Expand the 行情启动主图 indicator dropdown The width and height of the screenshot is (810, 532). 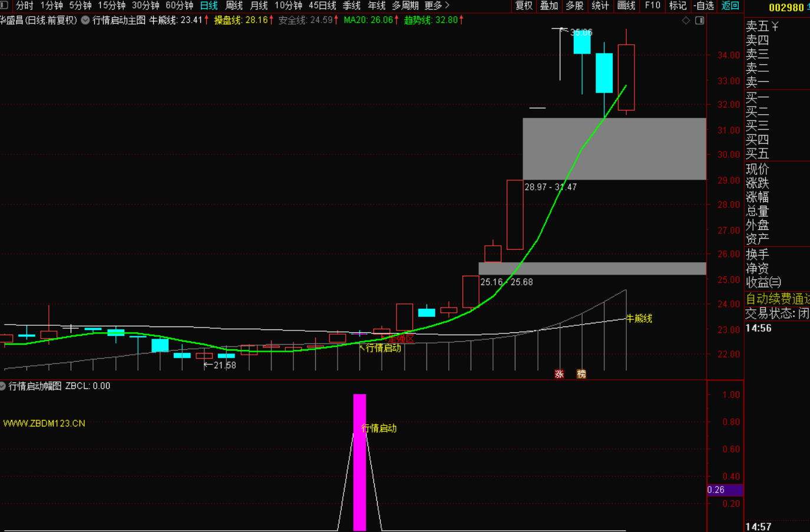click(x=85, y=20)
